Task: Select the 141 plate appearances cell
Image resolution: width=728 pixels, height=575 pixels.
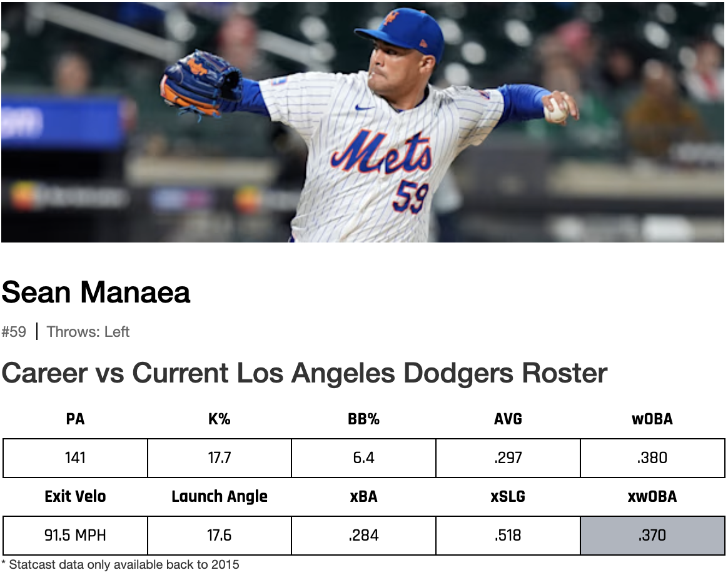Action: [x=75, y=458]
